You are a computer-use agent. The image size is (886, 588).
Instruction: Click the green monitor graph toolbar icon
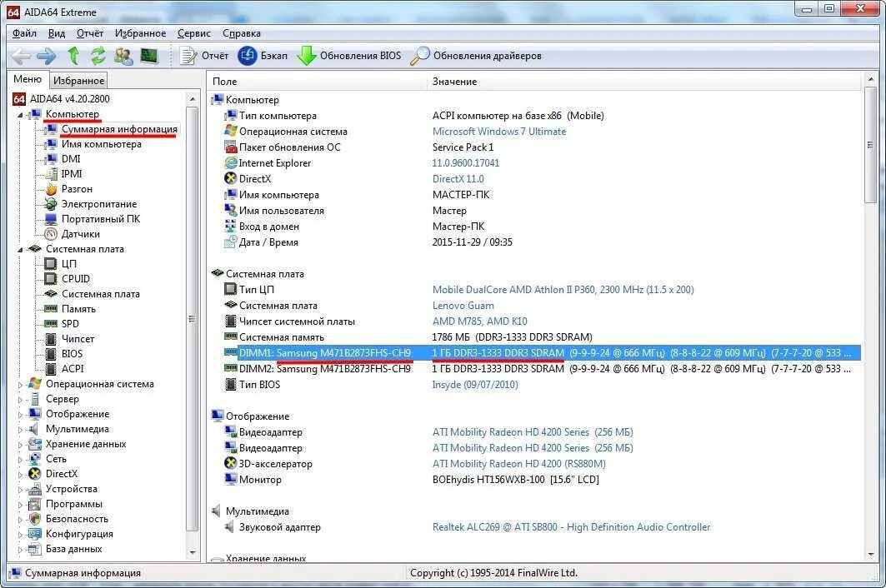point(149,56)
